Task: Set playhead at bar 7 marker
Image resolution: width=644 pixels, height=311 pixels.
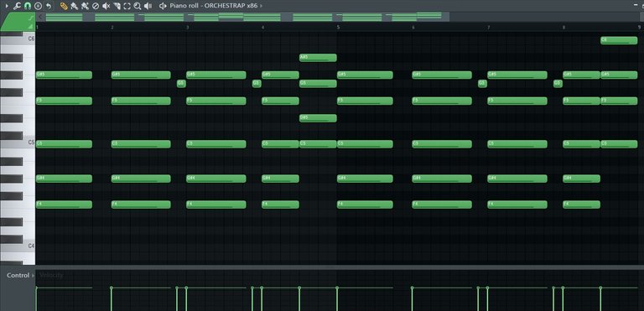Action: (489, 28)
